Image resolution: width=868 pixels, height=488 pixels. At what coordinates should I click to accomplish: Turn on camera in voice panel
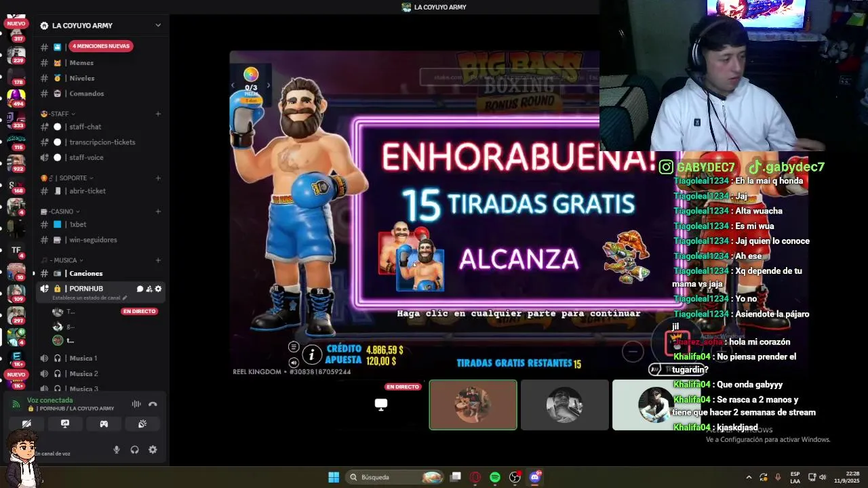click(x=26, y=424)
